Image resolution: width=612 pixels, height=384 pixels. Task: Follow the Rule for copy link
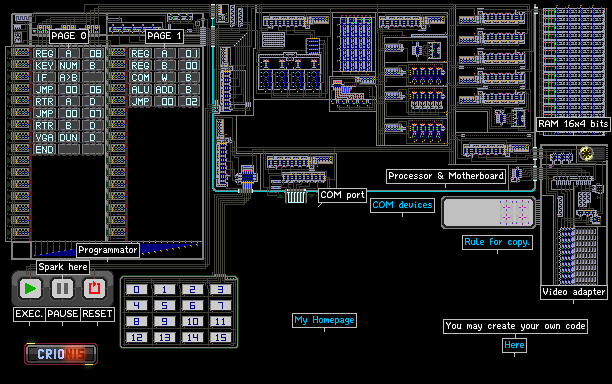(497, 242)
